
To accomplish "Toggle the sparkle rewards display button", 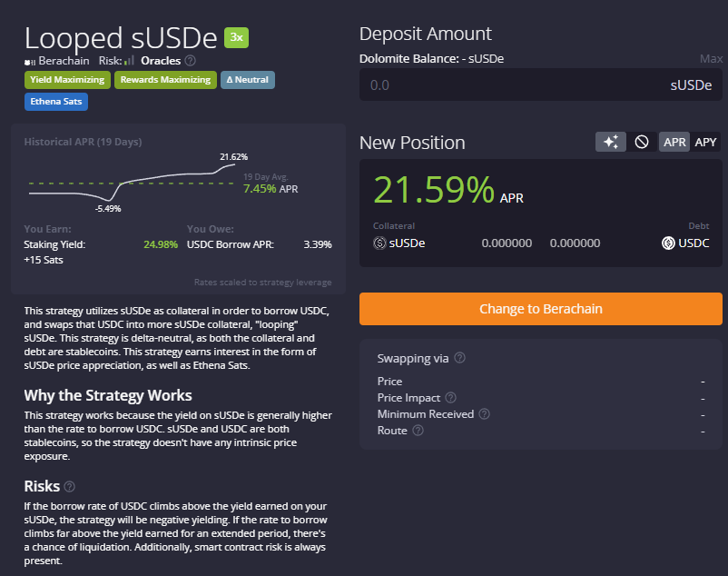I will (611, 142).
